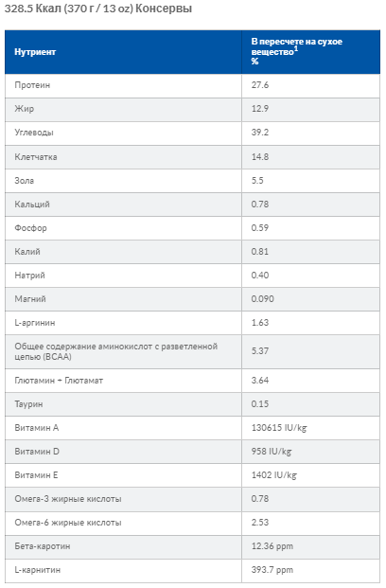Select the Протеин row label

click(32, 85)
